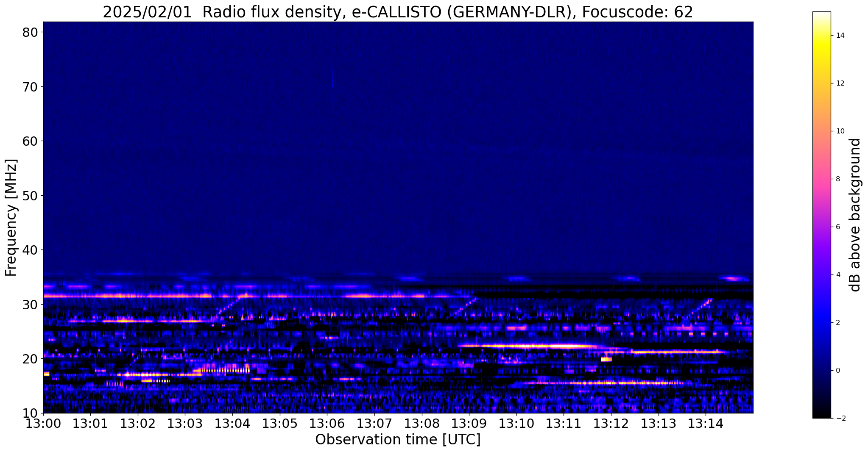
Task: Click the colorbar tick value 0
Action: (x=838, y=371)
